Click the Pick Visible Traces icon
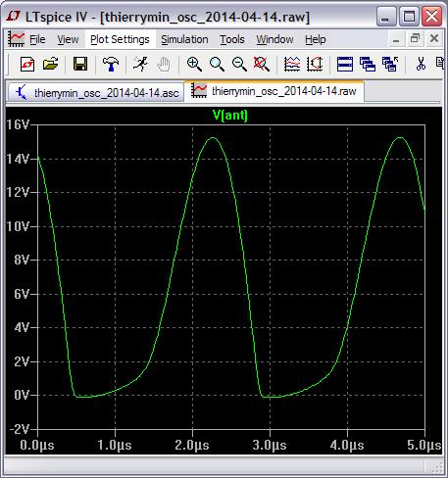The height and width of the screenshot is (478, 448). pos(292,64)
